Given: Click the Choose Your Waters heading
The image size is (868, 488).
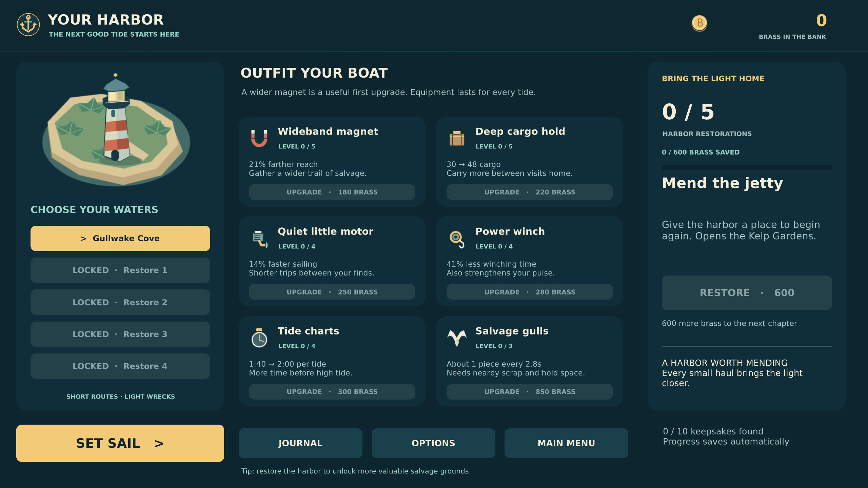Looking at the screenshot, I should coord(94,210).
